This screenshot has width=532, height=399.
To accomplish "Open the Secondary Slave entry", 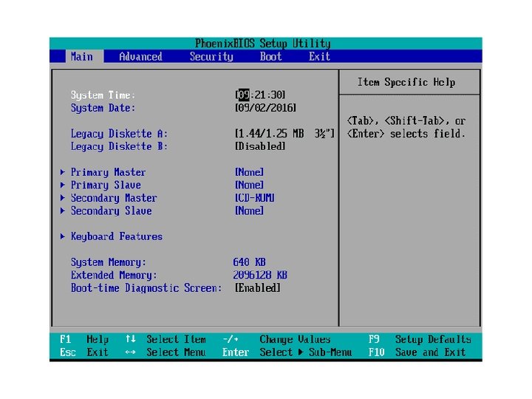I will pos(112,211).
